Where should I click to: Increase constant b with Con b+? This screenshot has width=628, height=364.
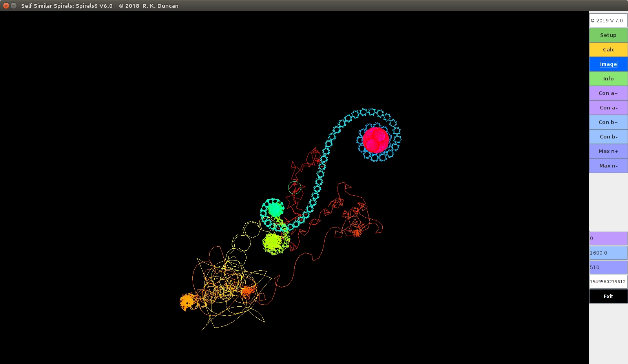click(x=608, y=122)
